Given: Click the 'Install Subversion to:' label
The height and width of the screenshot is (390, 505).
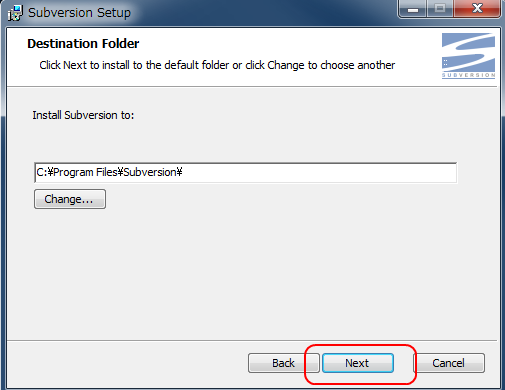Looking at the screenshot, I should [x=83, y=115].
